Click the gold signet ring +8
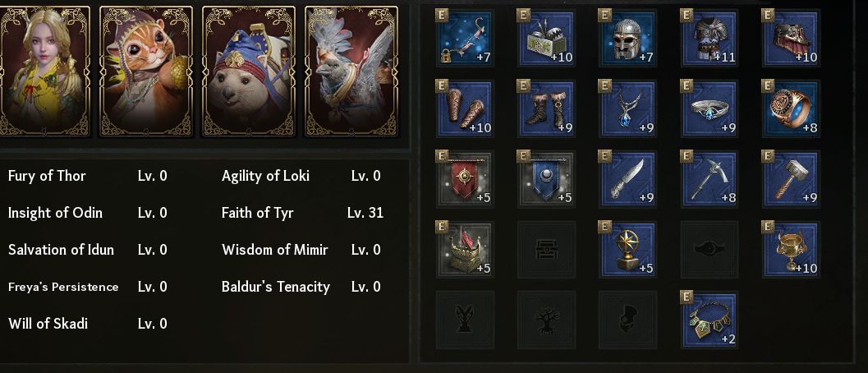The width and height of the screenshot is (868, 373). tap(791, 108)
